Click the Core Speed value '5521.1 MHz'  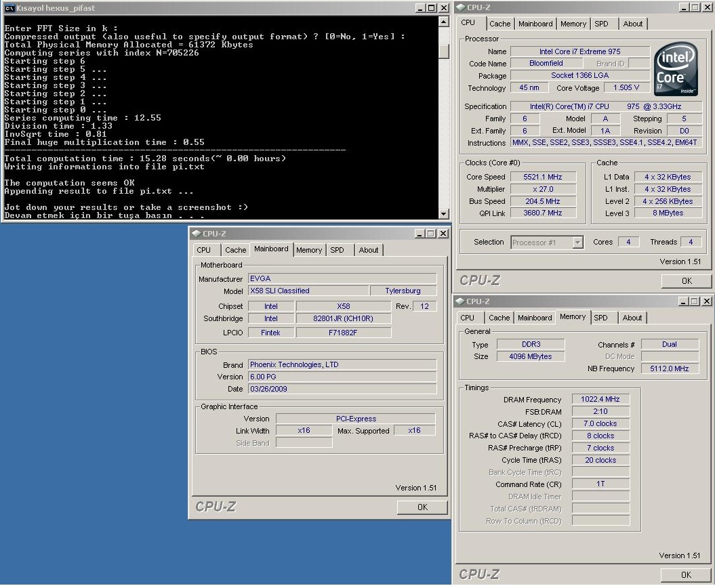point(543,177)
